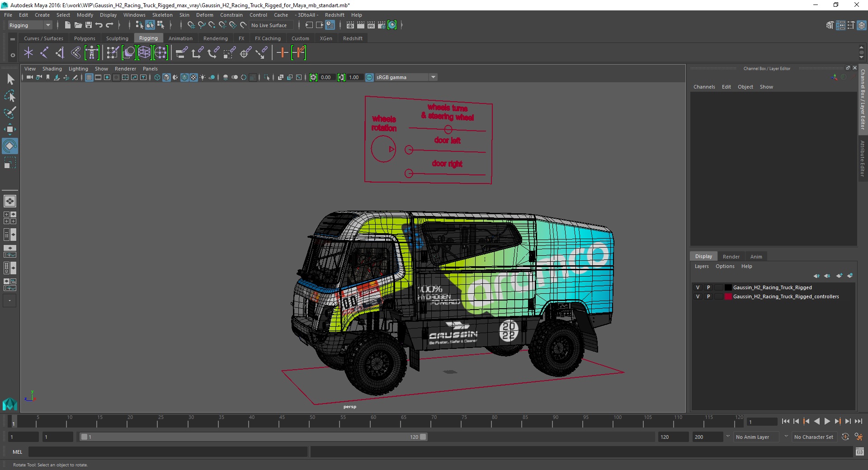This screenshot has height=470, width=868.
Task: Click the red color swatch of controllers layer
Action: click(728, 296)
